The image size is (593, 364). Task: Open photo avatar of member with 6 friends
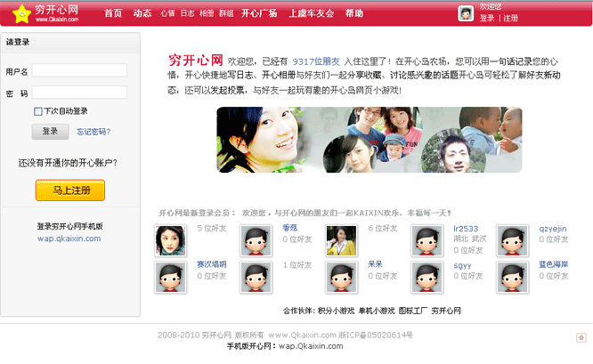pyautogui.click(x=341, y=240)
